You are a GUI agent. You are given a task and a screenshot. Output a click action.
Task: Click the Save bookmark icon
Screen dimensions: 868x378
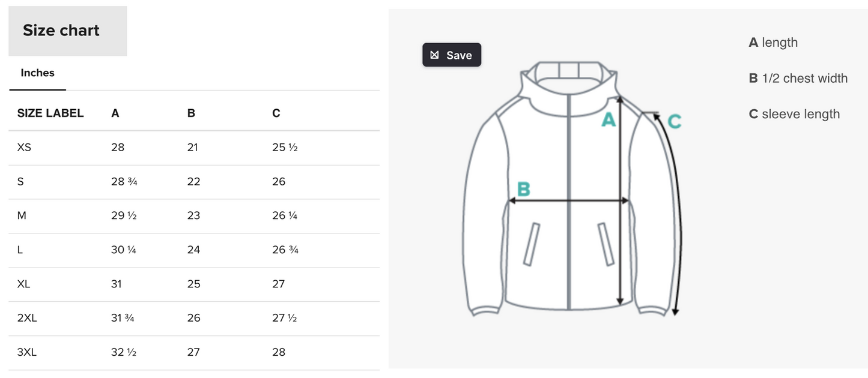[435, 55]
